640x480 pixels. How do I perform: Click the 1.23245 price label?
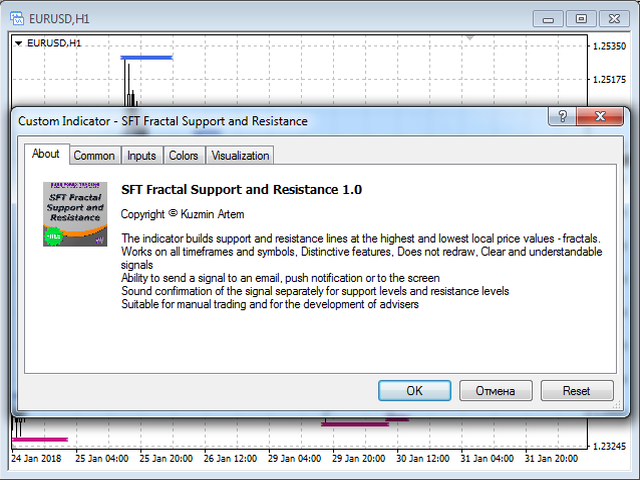pyautogui.click(x=609, y=447)
